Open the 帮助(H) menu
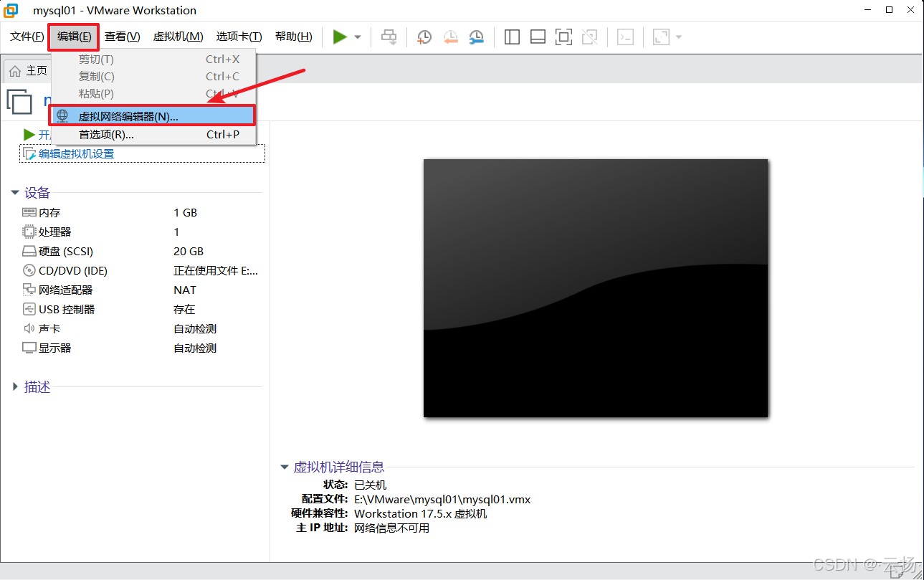This screenshot has width=924, height=580. pyautogui.click(x=294, y=37)
